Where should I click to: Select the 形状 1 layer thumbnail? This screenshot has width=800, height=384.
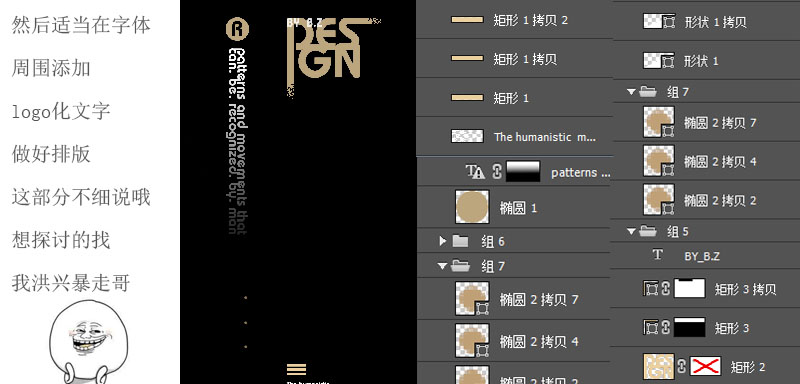tap(659, 60)
